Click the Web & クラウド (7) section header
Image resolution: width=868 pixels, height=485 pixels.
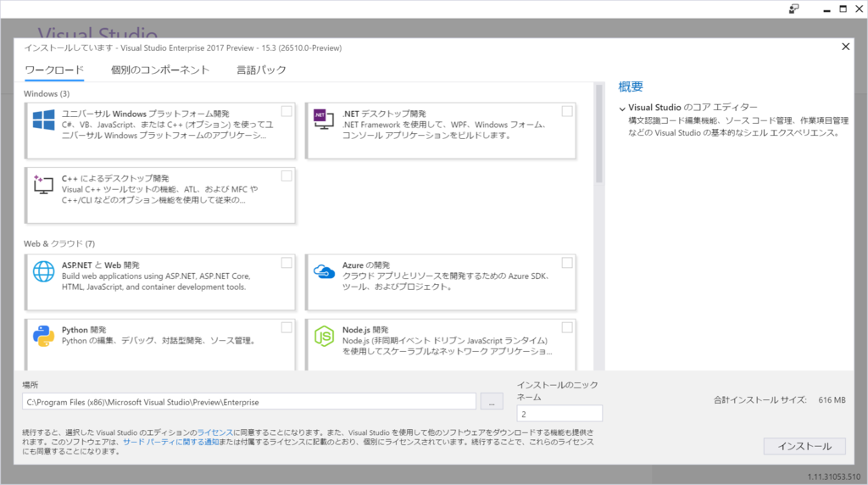tap(59, 243)
